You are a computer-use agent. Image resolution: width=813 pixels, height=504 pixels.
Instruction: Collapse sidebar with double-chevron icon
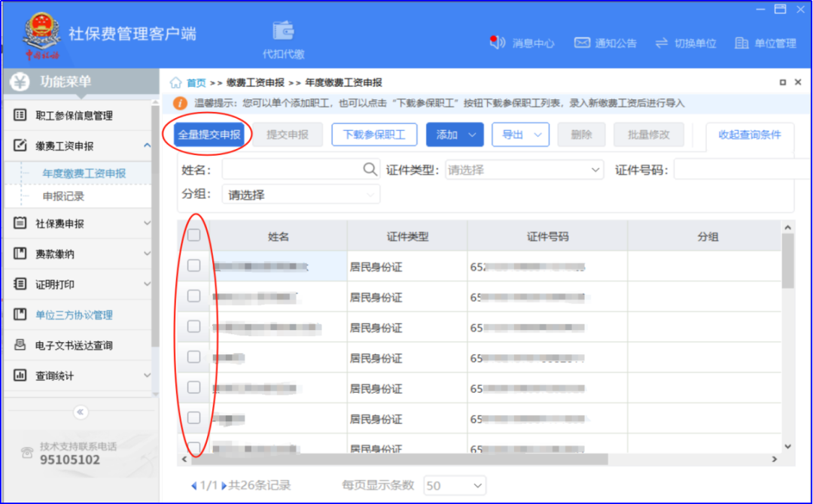[x=81, y=412]
